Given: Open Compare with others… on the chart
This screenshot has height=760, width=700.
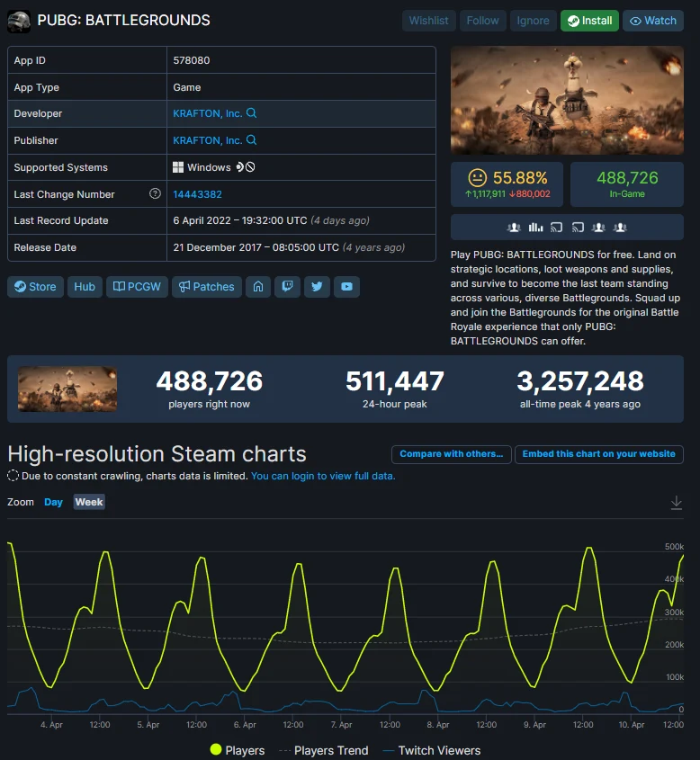Looking at the screenshot, I should (x=452, y=454).
